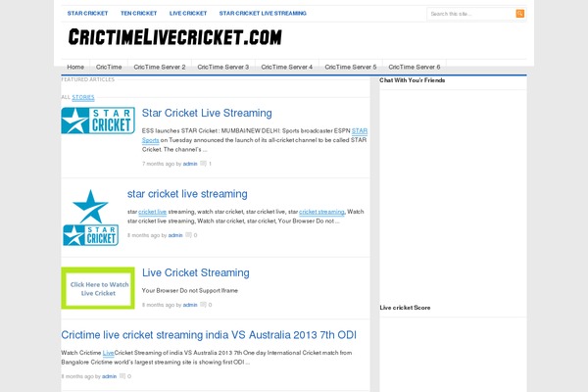Screen dimensions: 588x392
Task: Focus the 'Search this site' field
Action: [x=471, y=14]
